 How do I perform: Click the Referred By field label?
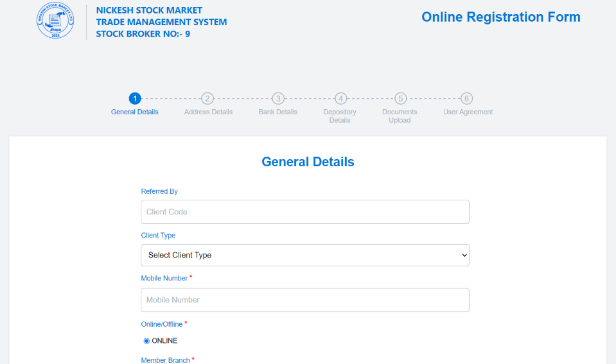click(x=159, y=191)
